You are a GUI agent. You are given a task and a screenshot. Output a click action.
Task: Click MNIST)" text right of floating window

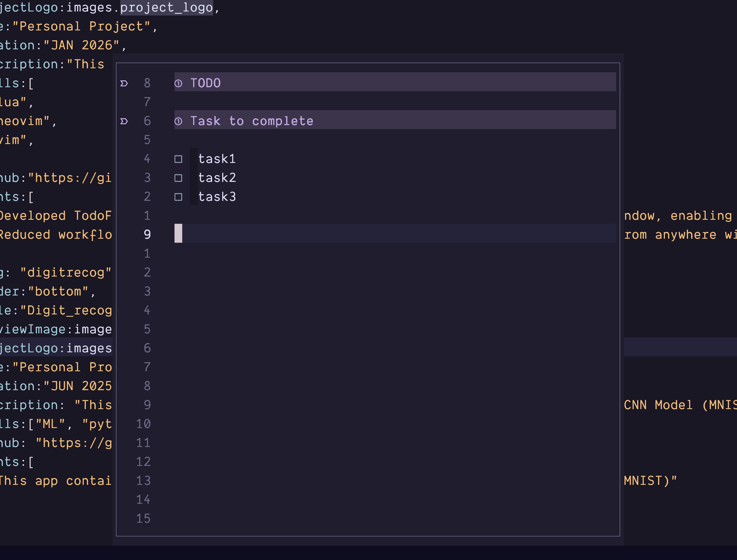[651, 481]
